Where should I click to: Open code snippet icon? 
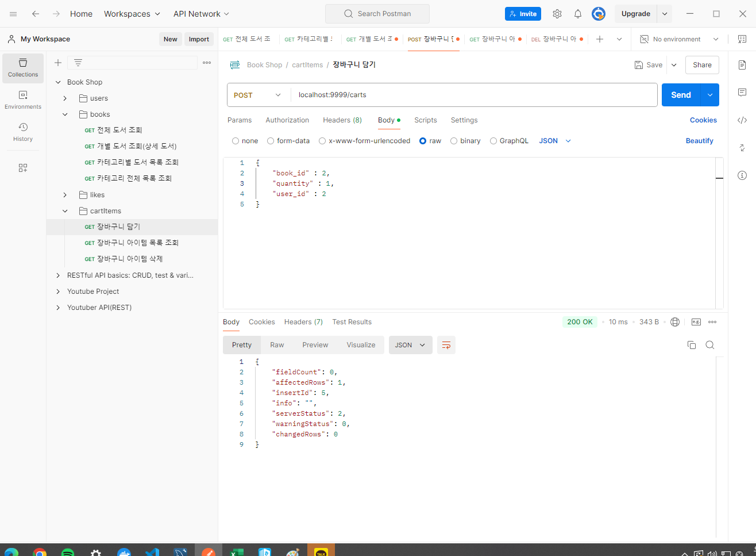pos(742,120)
